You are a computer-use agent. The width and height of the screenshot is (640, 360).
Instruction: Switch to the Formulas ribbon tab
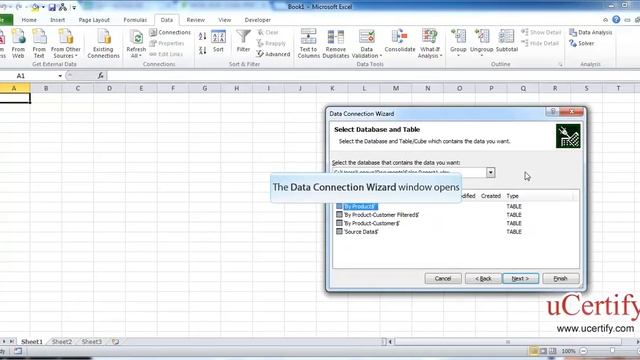(x=135, y=20)
